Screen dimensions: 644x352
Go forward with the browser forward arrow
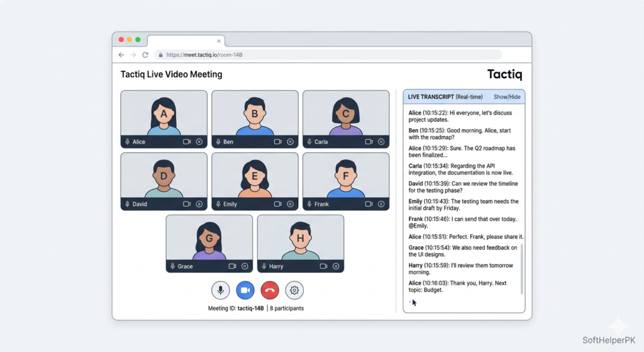coord(133,55)
